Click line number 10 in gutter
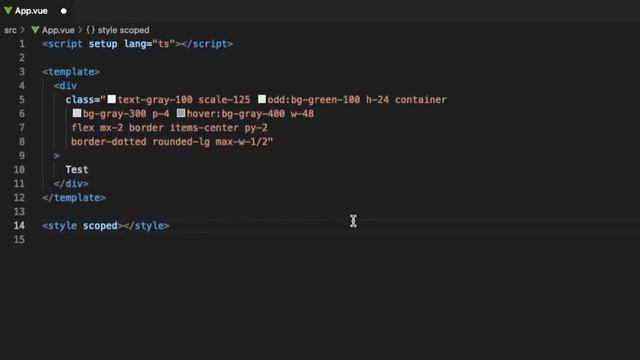640x360 pixels. pyautogui.click(x=19, y=170)
